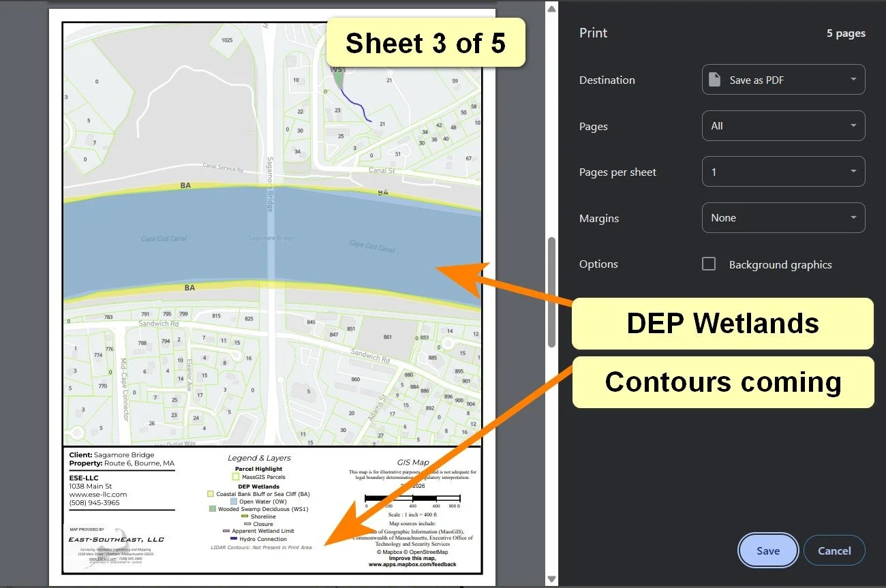Click the 'Canal Service Rd' map label
This screenshot has height=588, width=886.
tap(222, 168)
